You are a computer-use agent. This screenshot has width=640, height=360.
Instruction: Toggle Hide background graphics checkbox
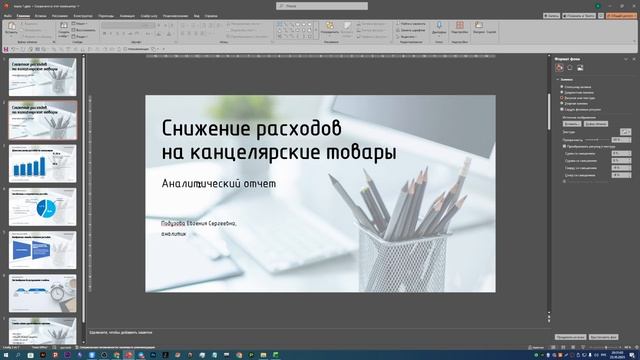pyautogui.click(x=562, y=109)
